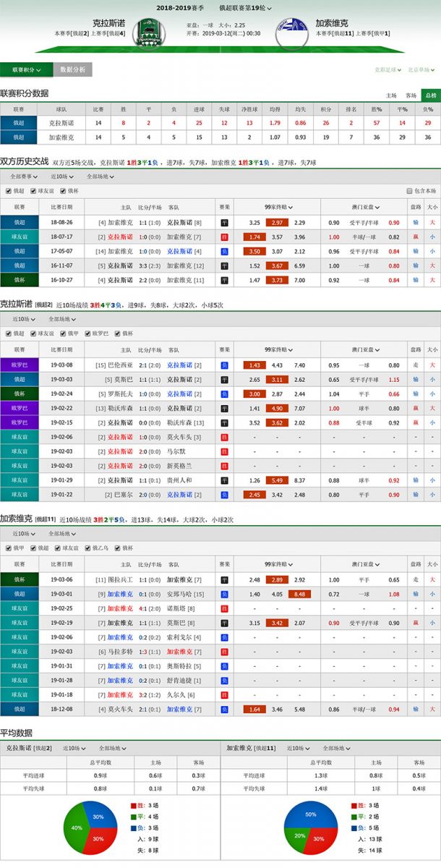
Task: Toggle 俄甲 checkbox in 克拉斯诺 filter
Action: (64, 333)
